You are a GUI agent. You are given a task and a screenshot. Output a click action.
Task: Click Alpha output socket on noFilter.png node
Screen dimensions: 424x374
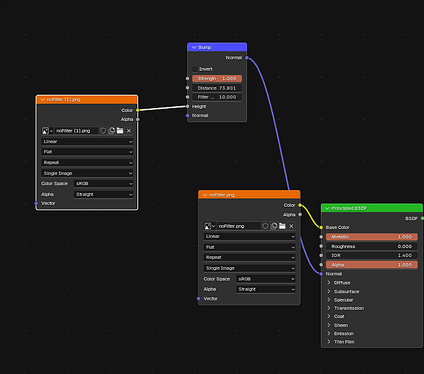pos(300,215)
